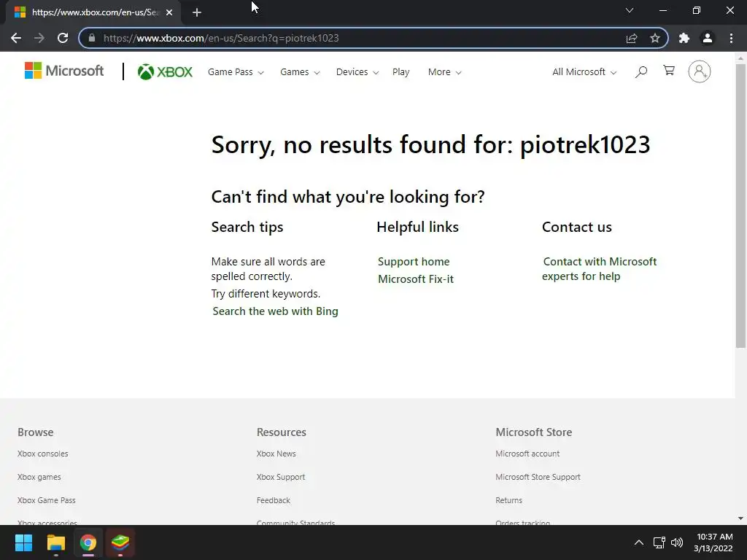Open the tab search chevron in Chrome
Screen dimensions: 747x560
[630, 10]
